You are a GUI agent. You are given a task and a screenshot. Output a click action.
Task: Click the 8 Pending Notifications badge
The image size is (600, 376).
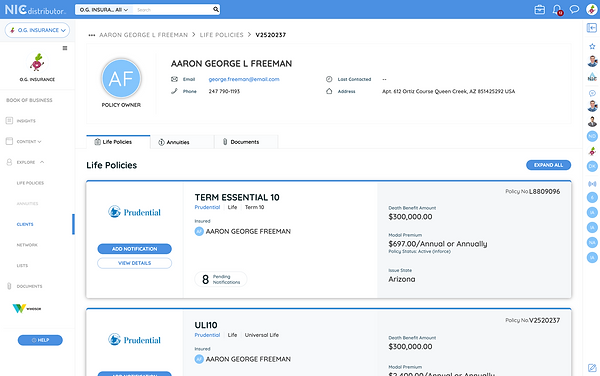tap(221, 279)
